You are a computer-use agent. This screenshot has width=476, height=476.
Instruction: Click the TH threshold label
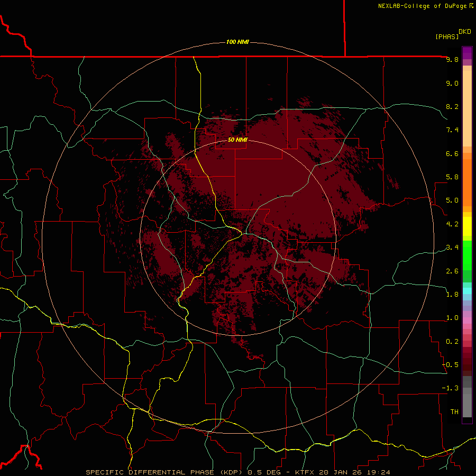tap(454, 412)
